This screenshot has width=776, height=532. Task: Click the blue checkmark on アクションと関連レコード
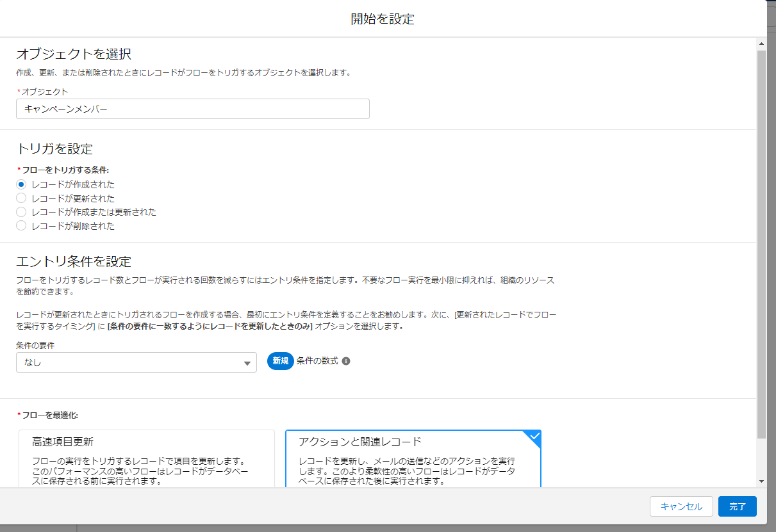tap(534, 437)
